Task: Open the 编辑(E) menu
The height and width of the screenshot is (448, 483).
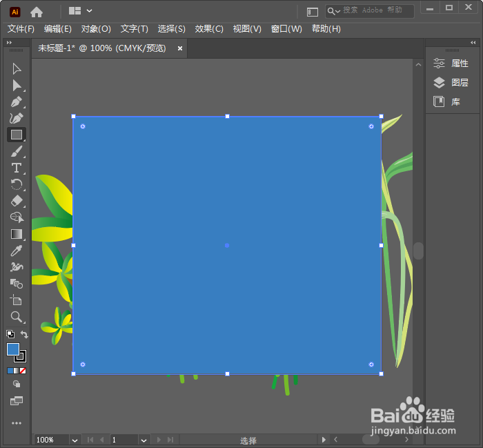Action: tap(57, 29)
